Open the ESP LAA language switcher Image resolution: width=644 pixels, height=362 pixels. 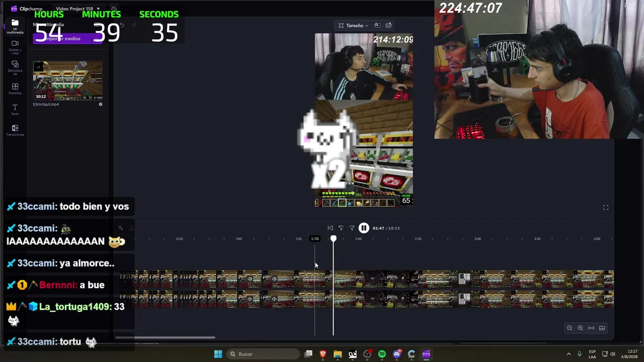(x=592, y=354)
